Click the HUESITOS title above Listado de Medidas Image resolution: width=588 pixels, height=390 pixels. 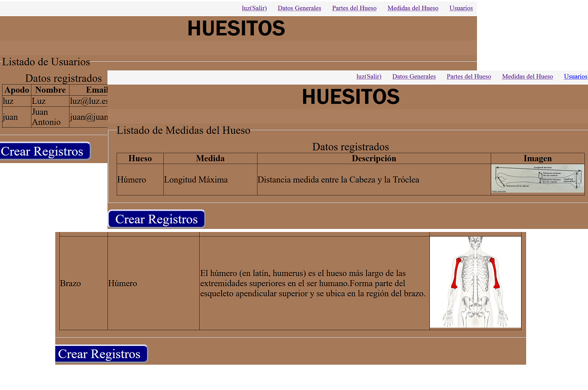[351, 97]
